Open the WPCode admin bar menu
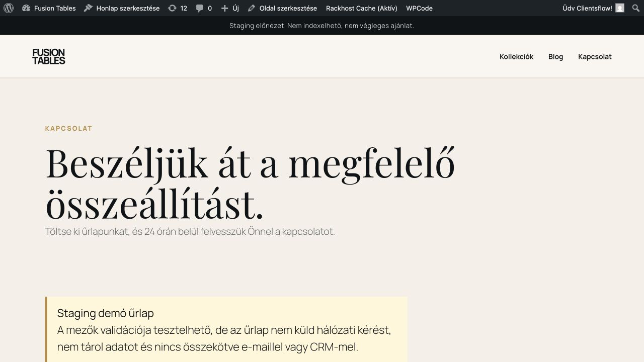Image resolution: width=644 pixels, height=362 pixels. click(419, 8)
